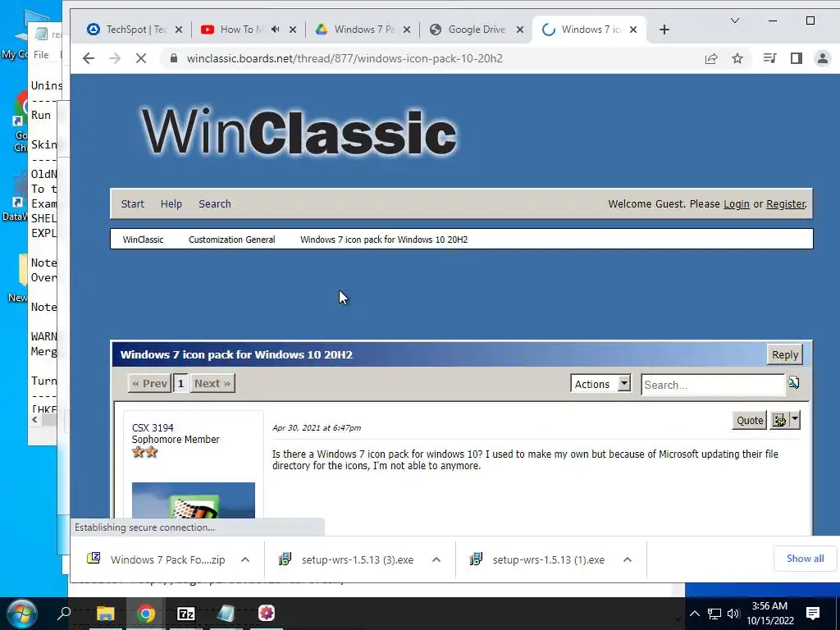The width and height of the screenshot is (840, 630).
Task: Mute the YouTube tab via speaker icon
Action: pyautogui.click(x=276, y=30)
